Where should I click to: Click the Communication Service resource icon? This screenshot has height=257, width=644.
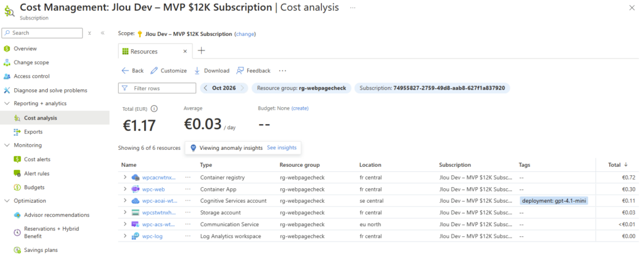coord(136,224)
